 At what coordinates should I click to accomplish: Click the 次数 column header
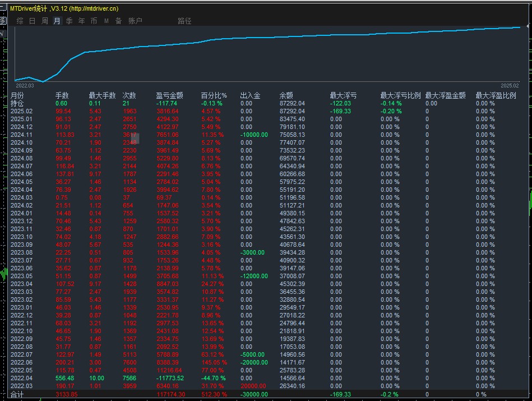tap(129, 95)
